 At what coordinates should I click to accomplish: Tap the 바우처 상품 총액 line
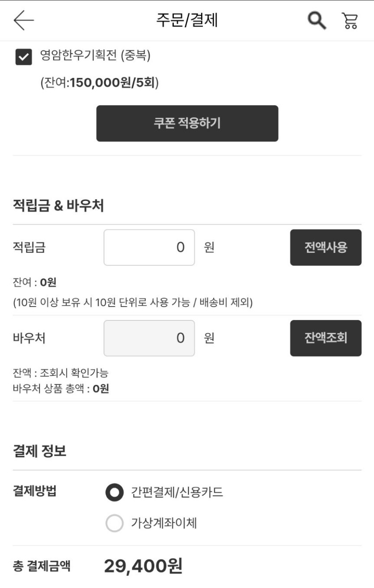[61, 389]
